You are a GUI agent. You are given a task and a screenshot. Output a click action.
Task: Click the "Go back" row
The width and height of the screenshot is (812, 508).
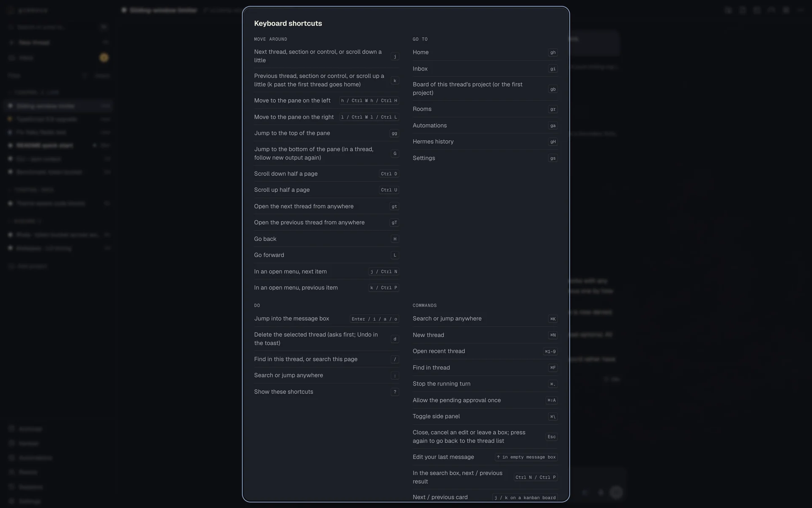(x=326, y=239)
